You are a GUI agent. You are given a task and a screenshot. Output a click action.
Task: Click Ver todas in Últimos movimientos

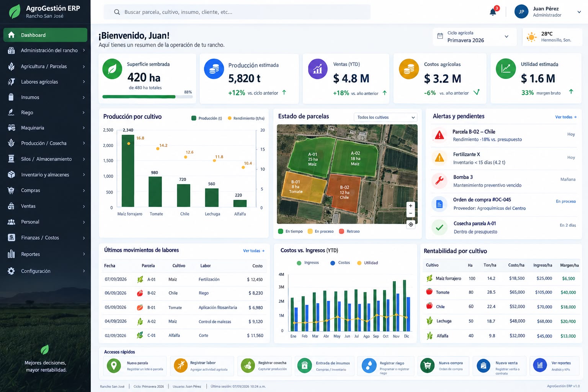click(254, 251)
